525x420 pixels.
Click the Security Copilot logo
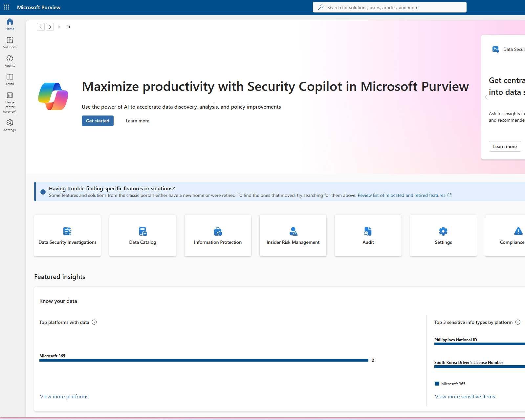pyautogui.click(x=53, y=96)
